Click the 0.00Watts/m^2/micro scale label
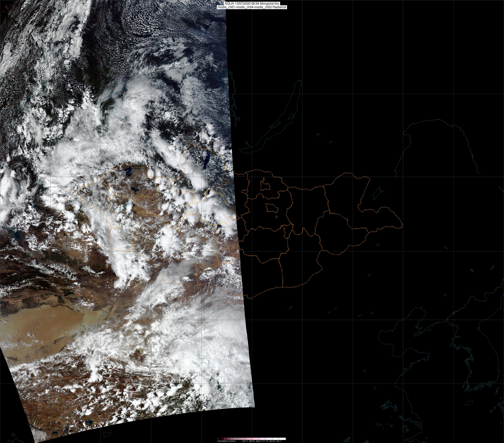 point(226,441)
